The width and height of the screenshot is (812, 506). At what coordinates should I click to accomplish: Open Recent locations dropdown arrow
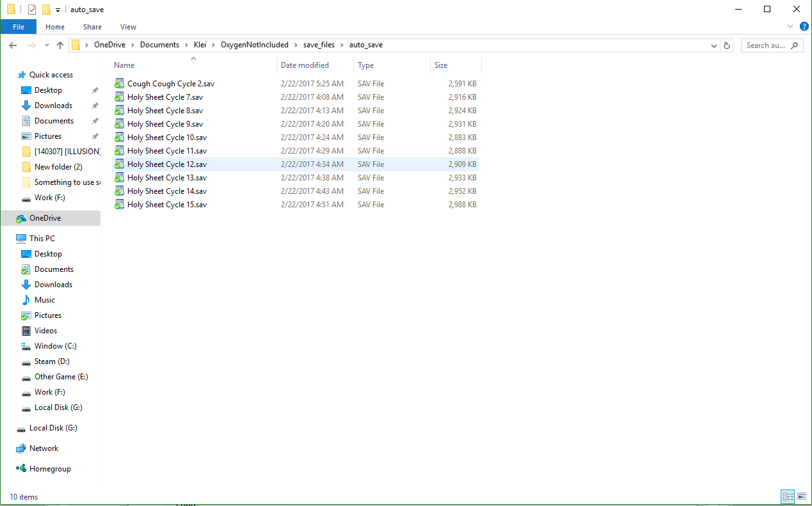click(47, 45)
